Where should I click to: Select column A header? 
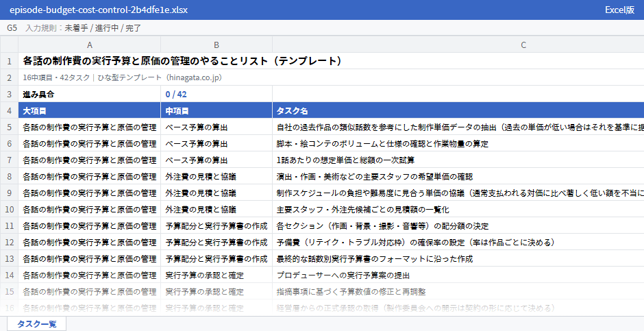90,45
